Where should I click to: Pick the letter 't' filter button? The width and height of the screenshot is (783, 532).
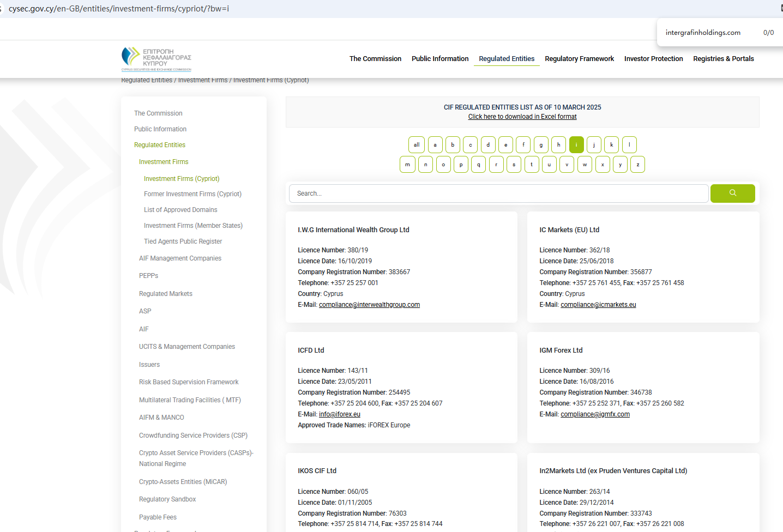[x=532, y=164]
